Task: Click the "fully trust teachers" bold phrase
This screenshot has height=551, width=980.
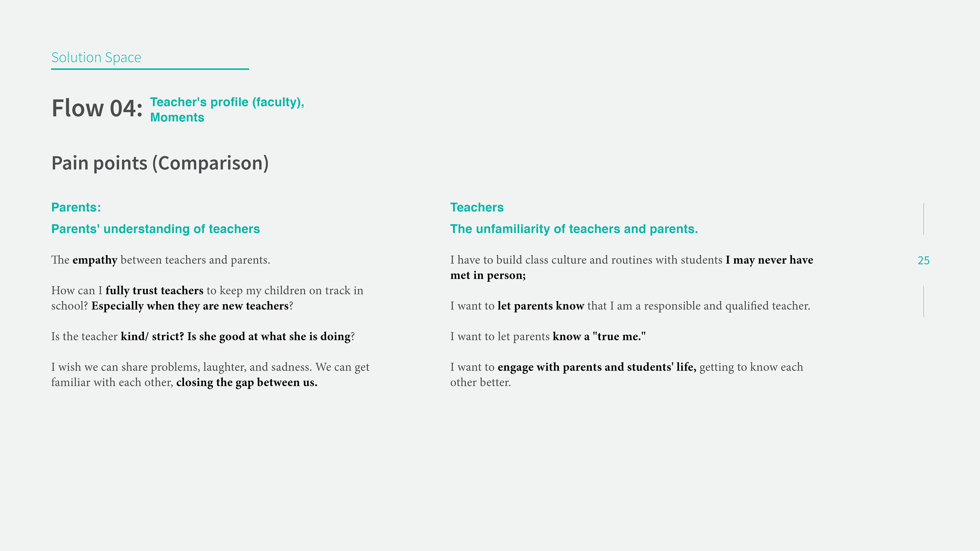Action: tap(154, 291)
